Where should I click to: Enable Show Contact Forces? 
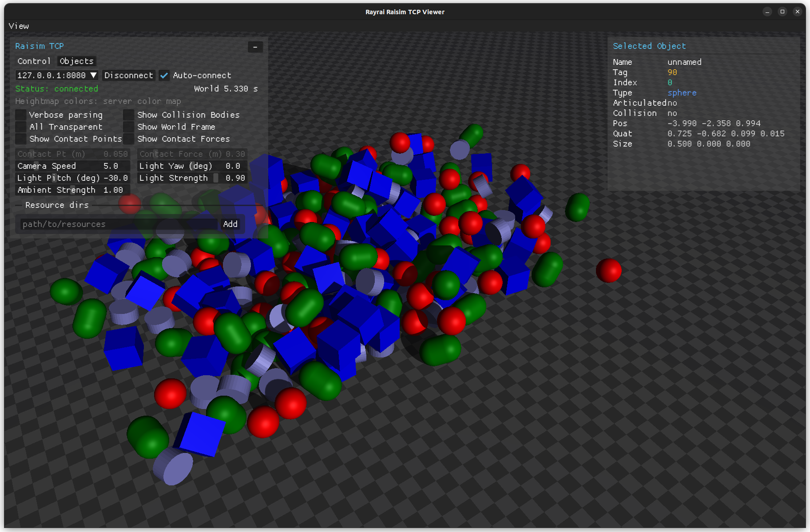click(x=129, y=139)
